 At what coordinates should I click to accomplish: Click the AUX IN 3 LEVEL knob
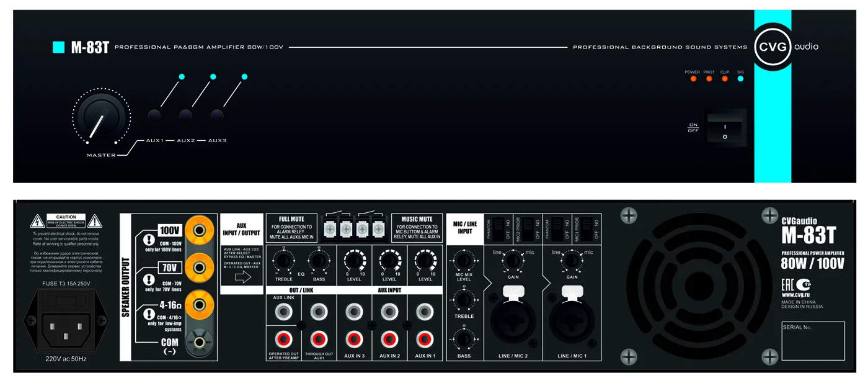coord(355,259)
